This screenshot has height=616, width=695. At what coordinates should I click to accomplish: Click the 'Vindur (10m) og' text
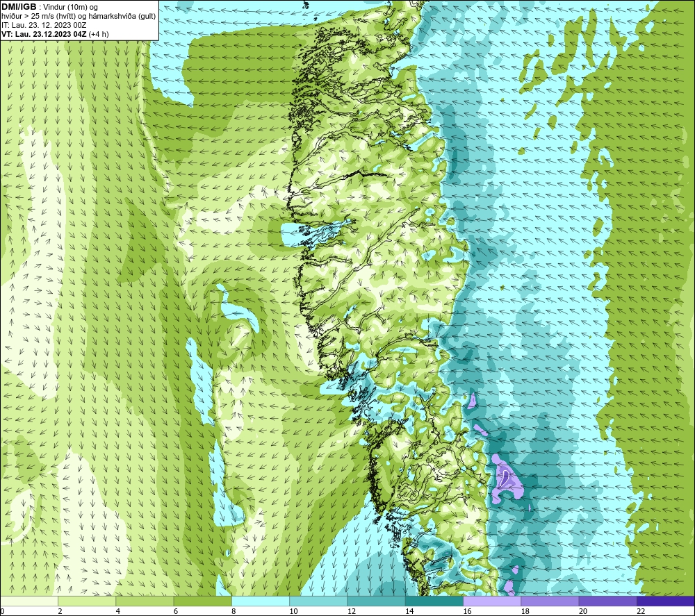click(70, 8)
